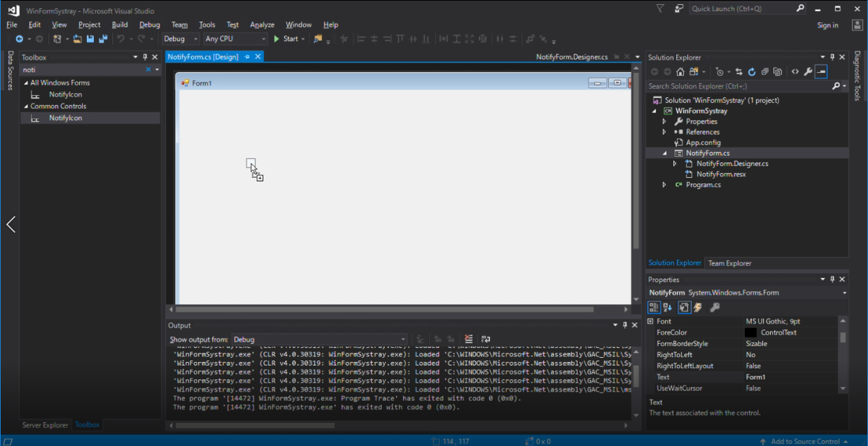Click Refresh icon in Solution Explorer
Screen dimensions: 868x446
752,72
